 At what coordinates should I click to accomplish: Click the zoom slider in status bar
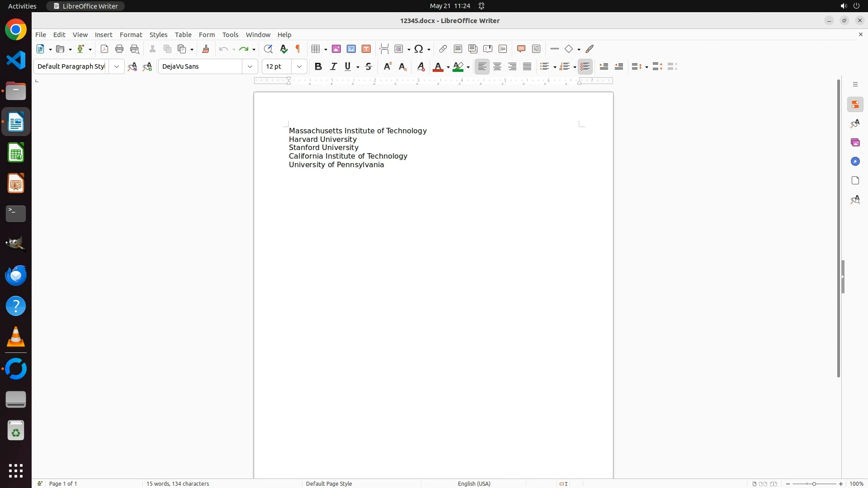[x=814, y=483]
